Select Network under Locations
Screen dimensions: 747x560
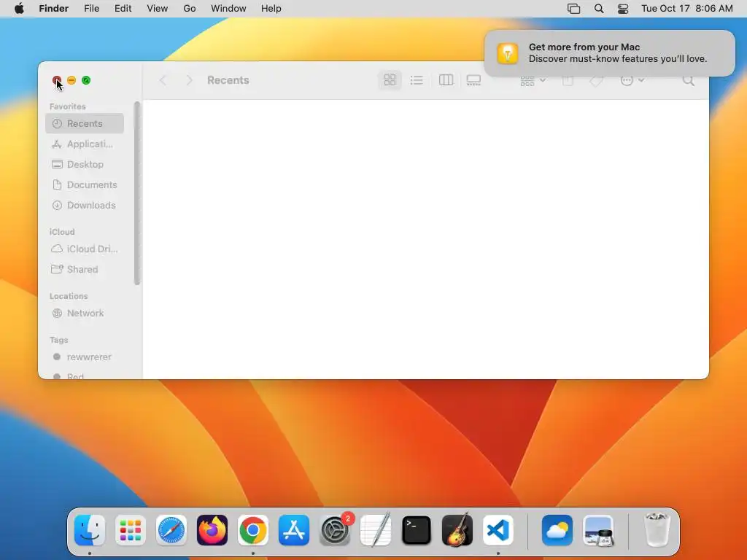point(85,313)
